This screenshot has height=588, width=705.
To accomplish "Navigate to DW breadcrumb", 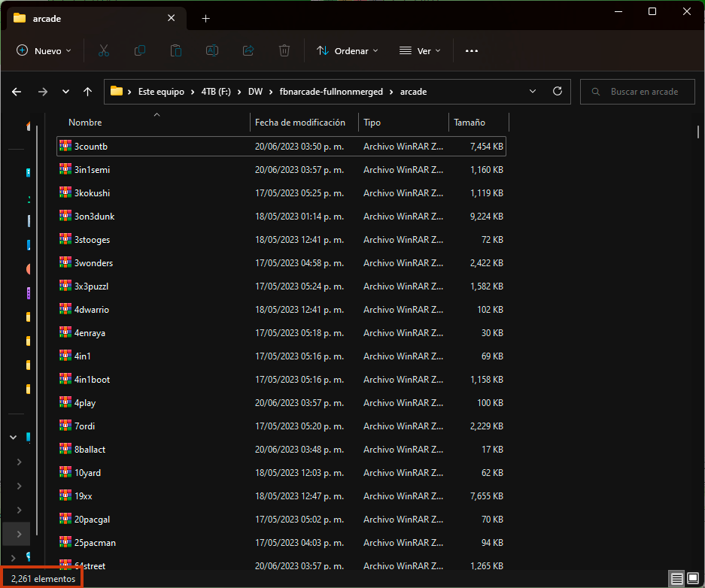I will 255,92.
